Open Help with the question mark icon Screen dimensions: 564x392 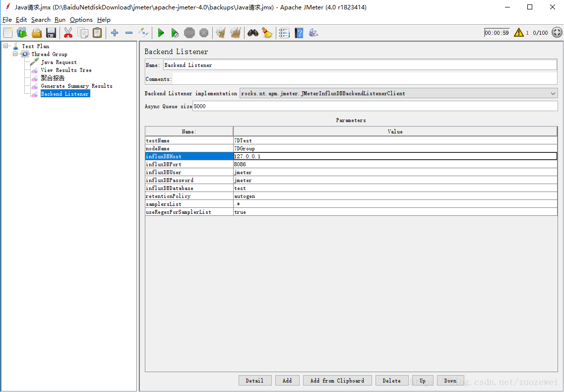[x=299, y=33]
